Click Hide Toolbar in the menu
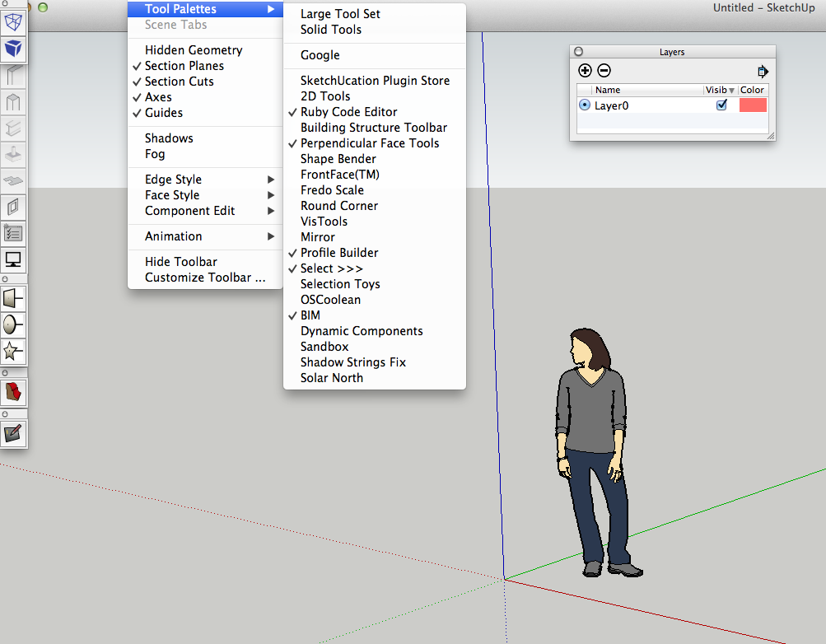The height and width of the screenshot is (644, 826). [x=181, y=262]
